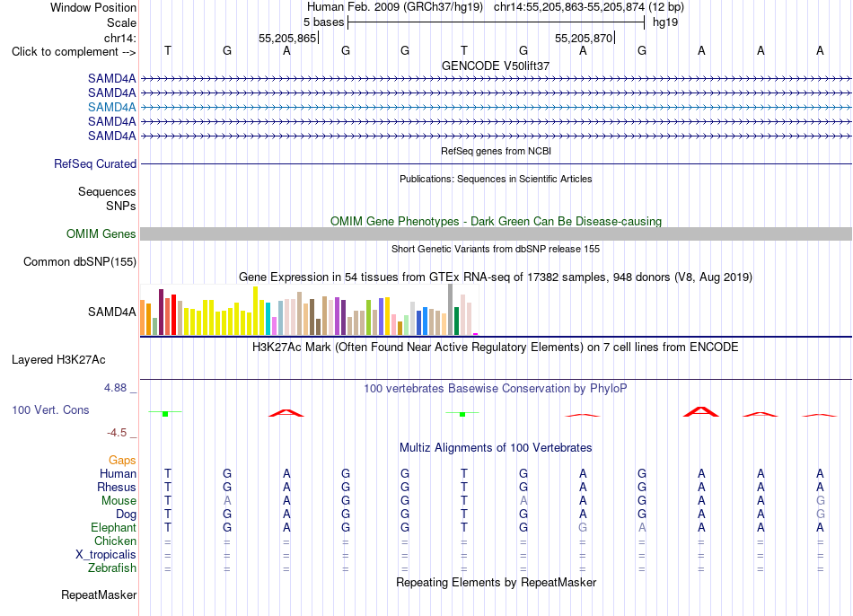Open the Common dbSNP(155) track label
Screen dimensions: 853x616
pyautogui.click(x=80, y=261)
